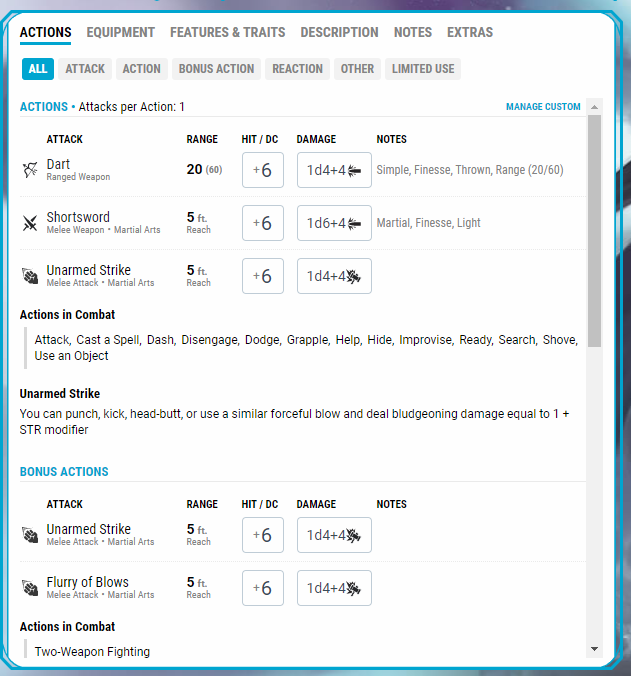The image size is (631, 676).
Task: Click the piercing damage icon in Shortsword damage
Action: tap(354, 224)
